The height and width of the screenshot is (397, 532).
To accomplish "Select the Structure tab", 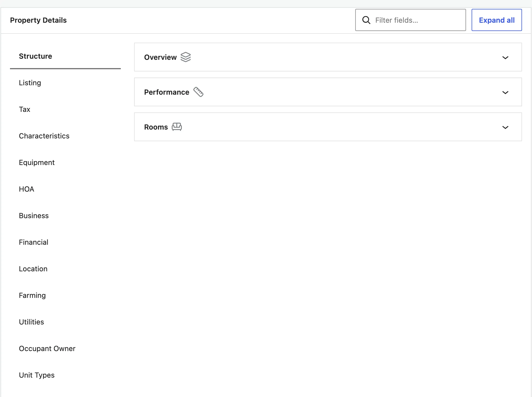I will coord(65,56).
